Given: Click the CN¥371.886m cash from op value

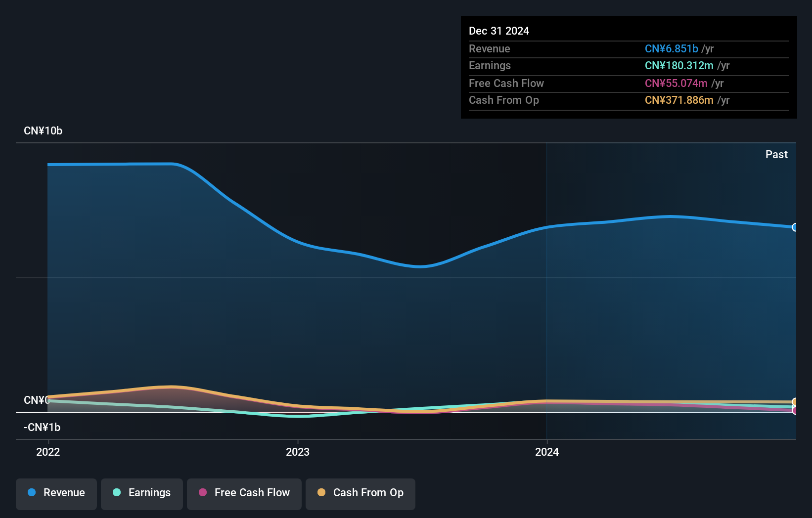Looking at the screenshot, I should coord(679,100).
